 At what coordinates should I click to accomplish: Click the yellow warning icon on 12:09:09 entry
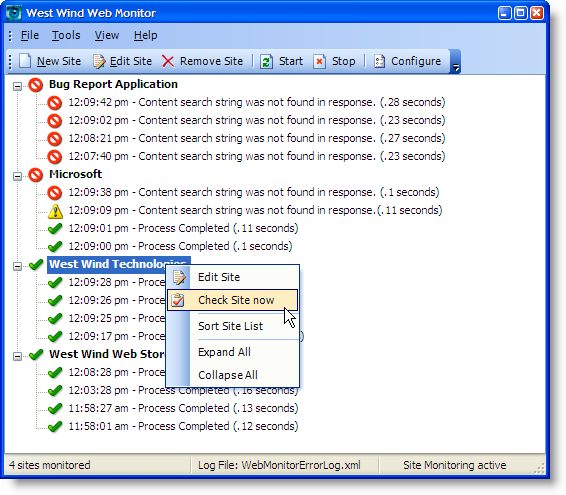pos(55,211)
